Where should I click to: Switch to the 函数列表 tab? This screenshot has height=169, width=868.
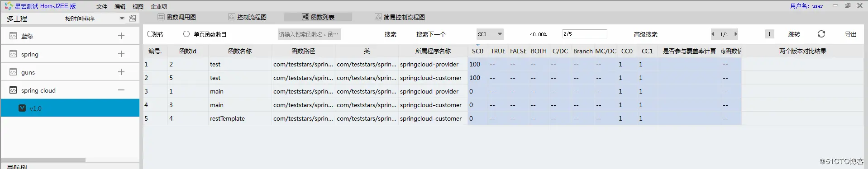[x=318, y=17]
